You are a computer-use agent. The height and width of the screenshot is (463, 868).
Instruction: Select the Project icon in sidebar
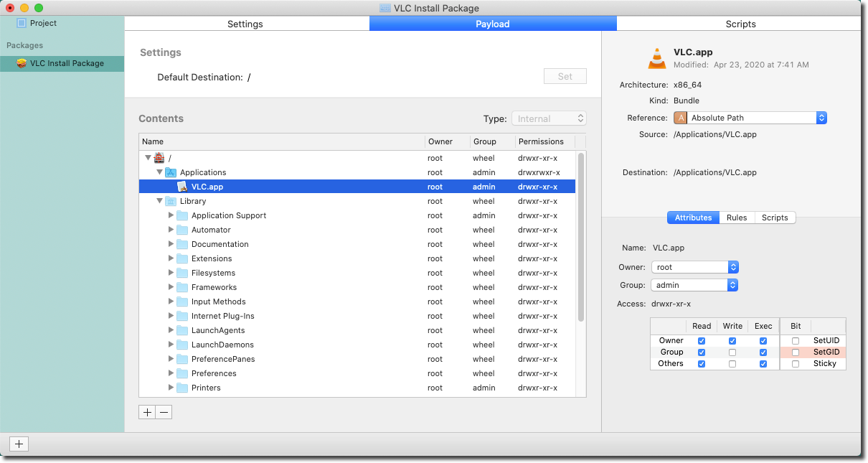point(22,23)
